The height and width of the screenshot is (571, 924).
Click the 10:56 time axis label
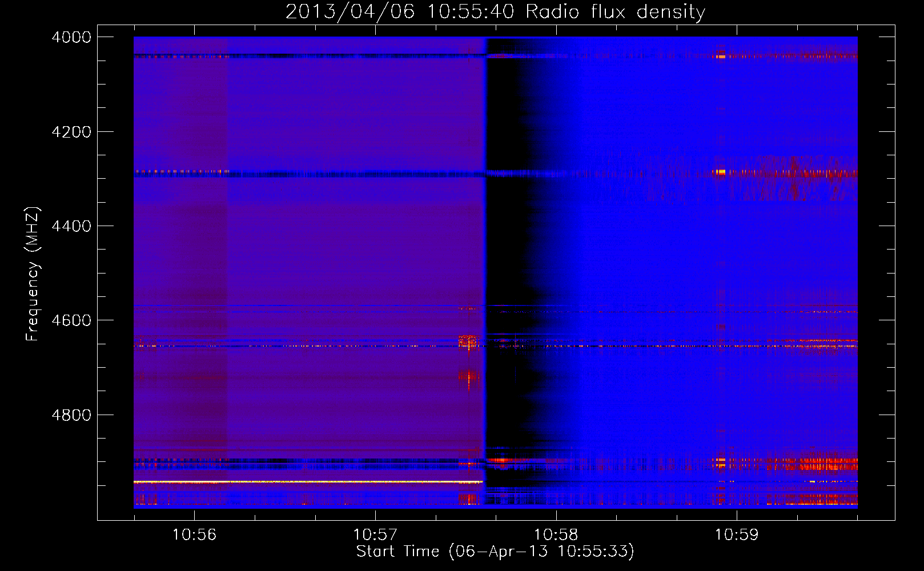pyautogui.click(x=195, y=535)
